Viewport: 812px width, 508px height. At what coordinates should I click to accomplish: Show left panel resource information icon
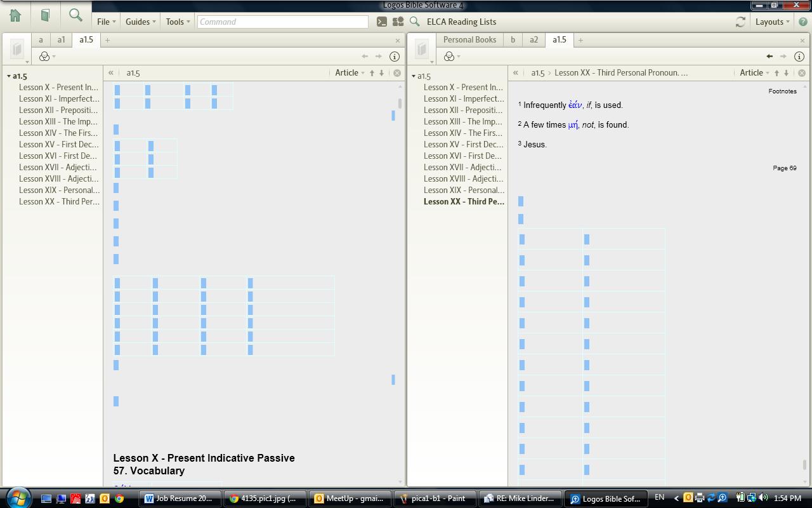[x=394, y=57]
